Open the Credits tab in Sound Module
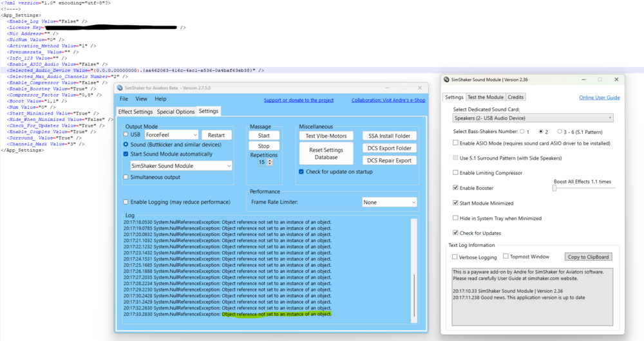The height and width of the screenshot is (341, 644). pyautogui.click(x=515, y=97)
